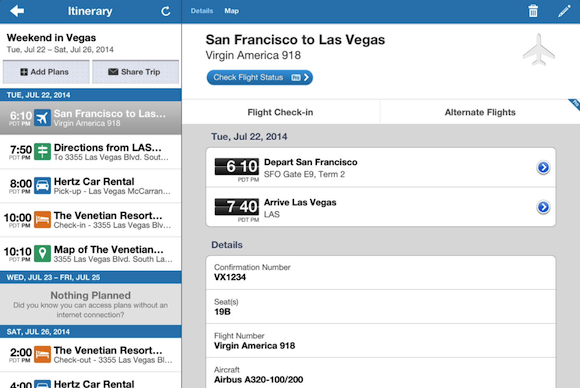This screenshot has width=580, height=388.
Task: Click the orange bed icon for Venetian check-out
Action: 43,354
